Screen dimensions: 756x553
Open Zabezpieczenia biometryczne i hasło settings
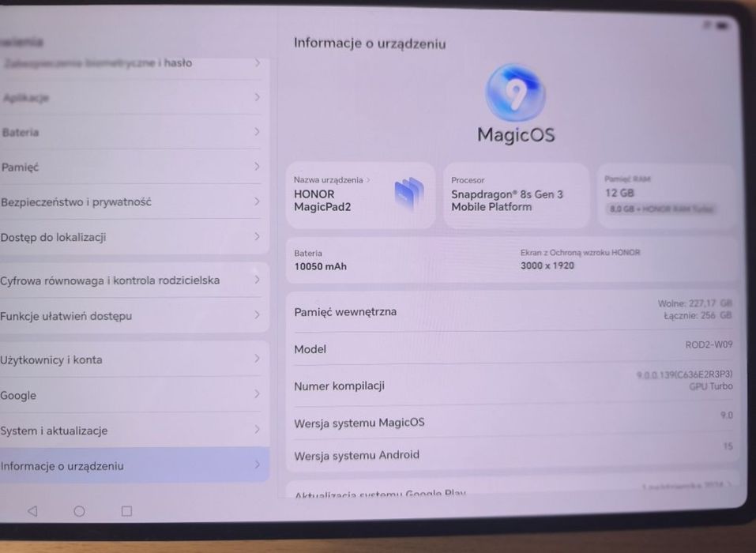pos(133,63)
